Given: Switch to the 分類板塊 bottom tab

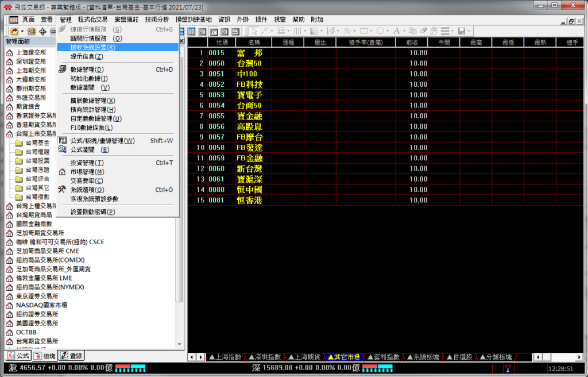Looking at the screenshot, I should point(496,357).
